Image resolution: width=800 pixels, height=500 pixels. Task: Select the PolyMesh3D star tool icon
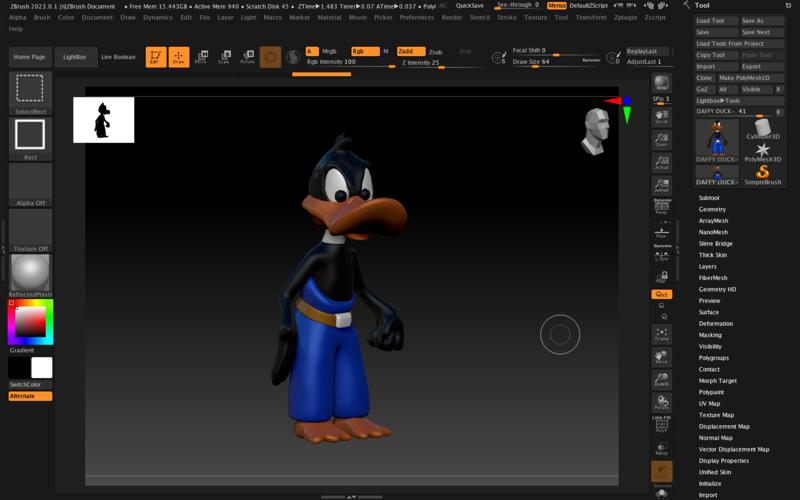pyautogui.click(x=763, y=152)
